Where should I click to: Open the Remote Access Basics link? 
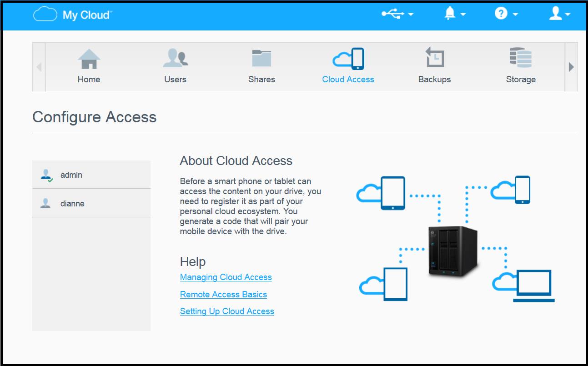223,294
